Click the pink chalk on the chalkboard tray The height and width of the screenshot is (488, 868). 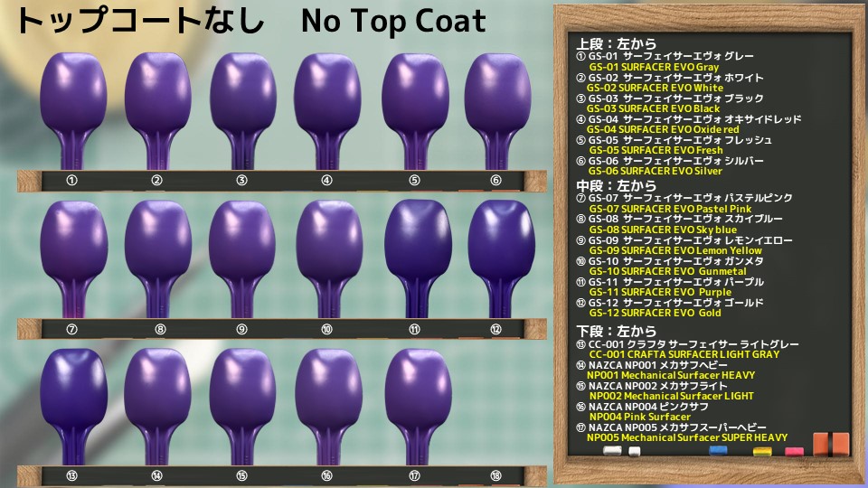[x=794, y=452]
